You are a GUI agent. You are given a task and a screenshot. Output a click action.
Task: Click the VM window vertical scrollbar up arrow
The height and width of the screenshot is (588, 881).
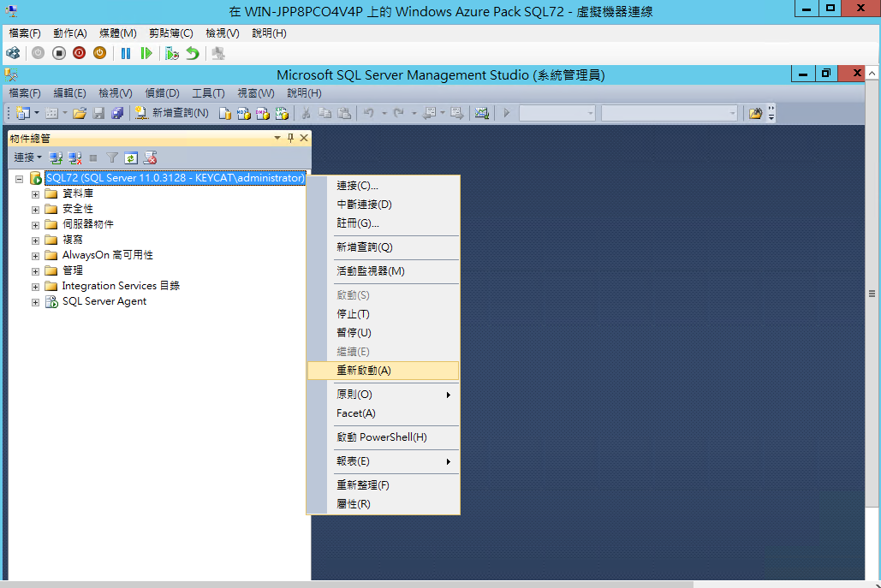click(872, 74)
